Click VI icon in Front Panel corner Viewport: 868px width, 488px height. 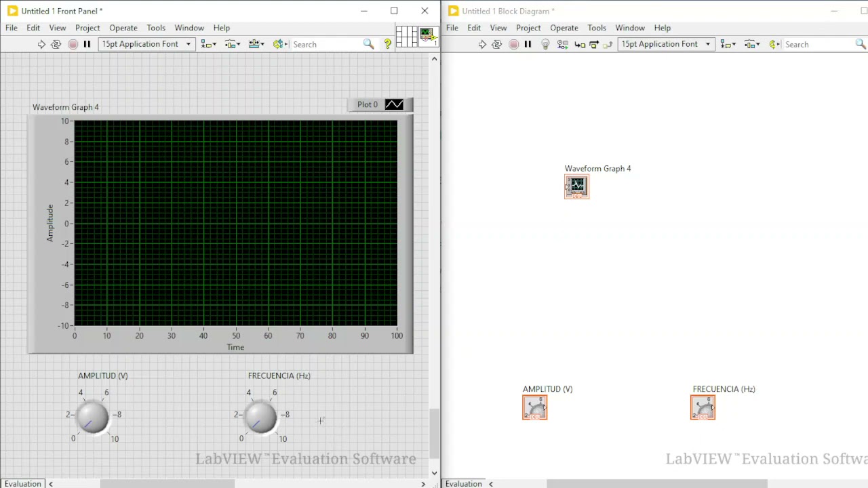coord(428,36)
